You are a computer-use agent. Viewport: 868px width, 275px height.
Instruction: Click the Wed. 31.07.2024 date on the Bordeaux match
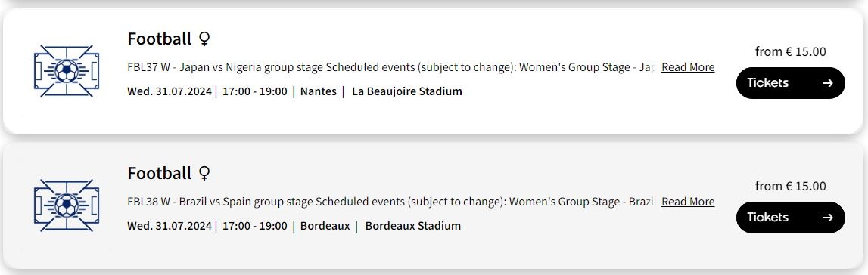170,226
